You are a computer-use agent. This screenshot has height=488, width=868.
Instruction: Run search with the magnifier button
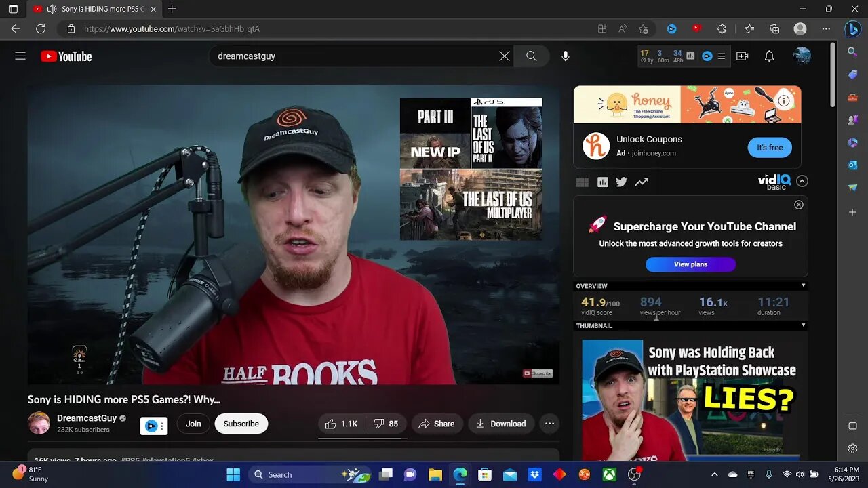[x=532, y=56]
